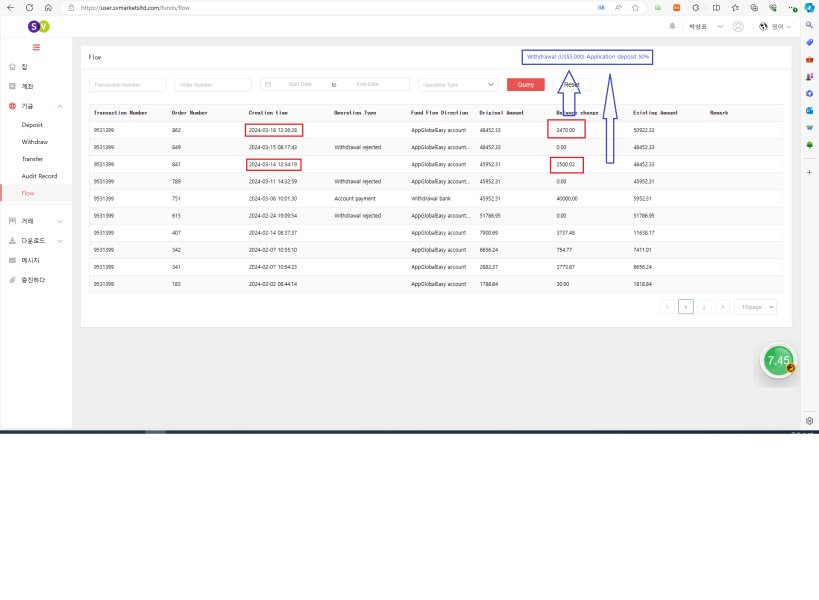Open the Operation Type dropdown
This screenshot has height=600, width=819.
click(x=458, y=85)
